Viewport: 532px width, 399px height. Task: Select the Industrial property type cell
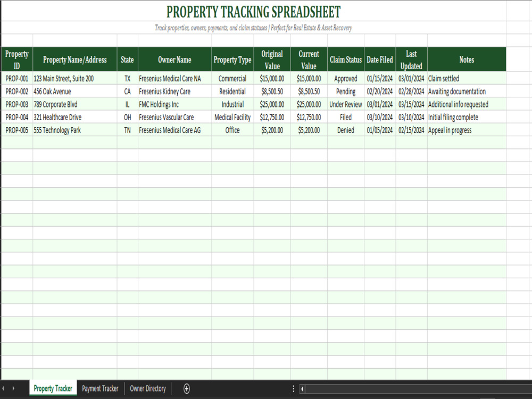click(x=232, y=104)
